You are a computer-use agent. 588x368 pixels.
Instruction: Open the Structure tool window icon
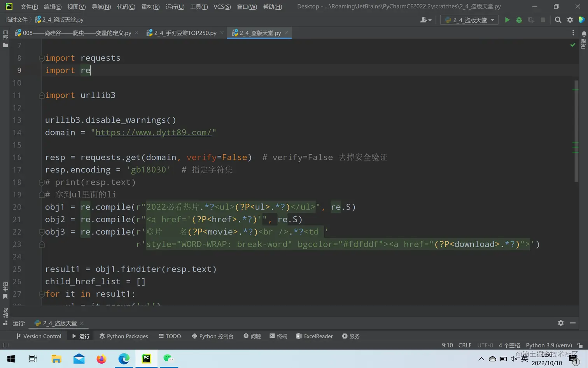tap(5, 322)
